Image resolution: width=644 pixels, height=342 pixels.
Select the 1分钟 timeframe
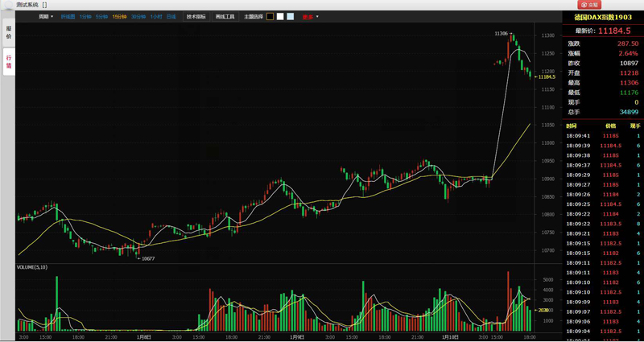pos(85,17)
